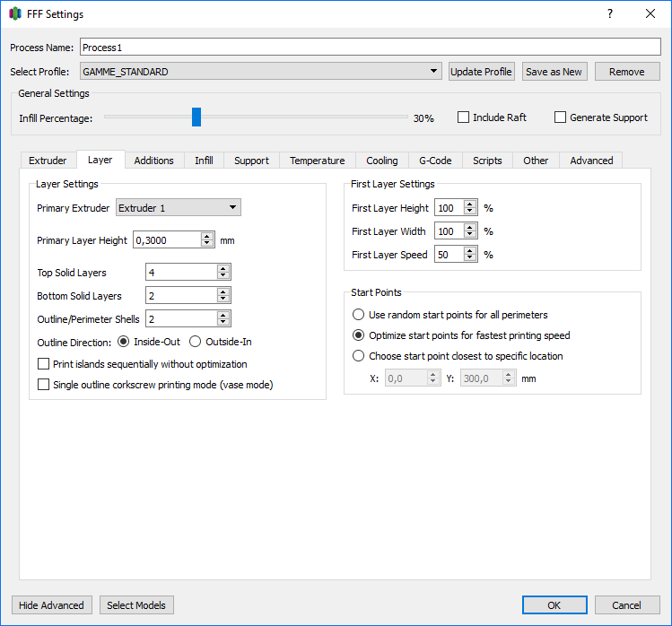672x626 pixels.
Task: Increase Bottom Solid Layers with up arrow
Action: click(x=223, y=291)
